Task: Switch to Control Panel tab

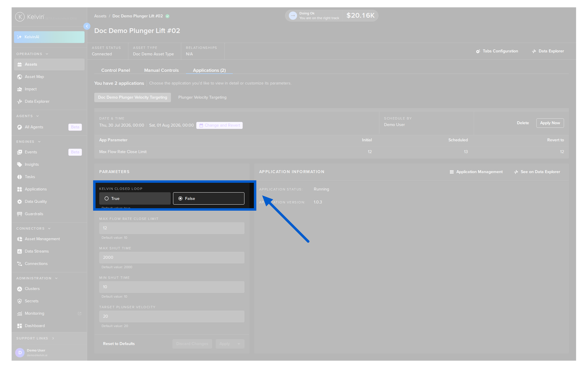Action: (115, 70)
